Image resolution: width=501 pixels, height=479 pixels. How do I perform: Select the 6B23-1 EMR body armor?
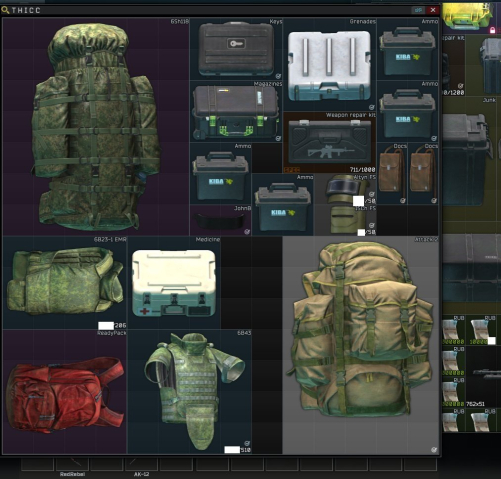tap(65, 283)
